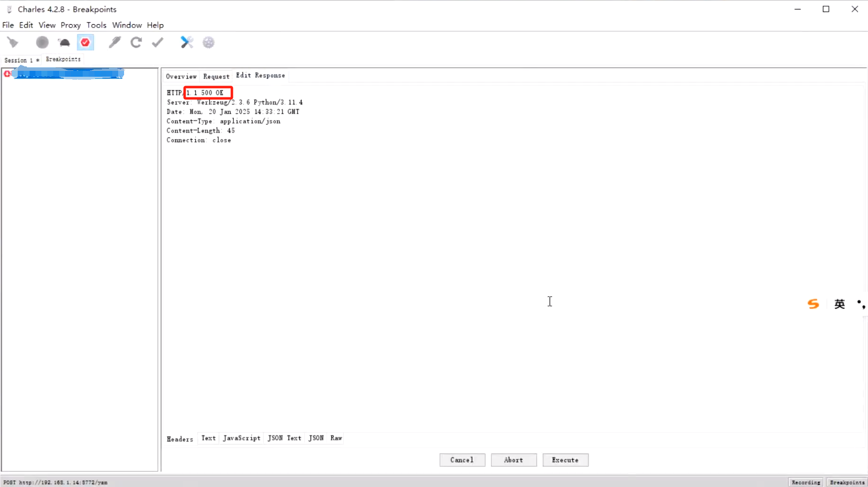This screenshot has width=868, height=487.
Task: Click the red breakpoint marker beside the request
Action: (7, 74)
